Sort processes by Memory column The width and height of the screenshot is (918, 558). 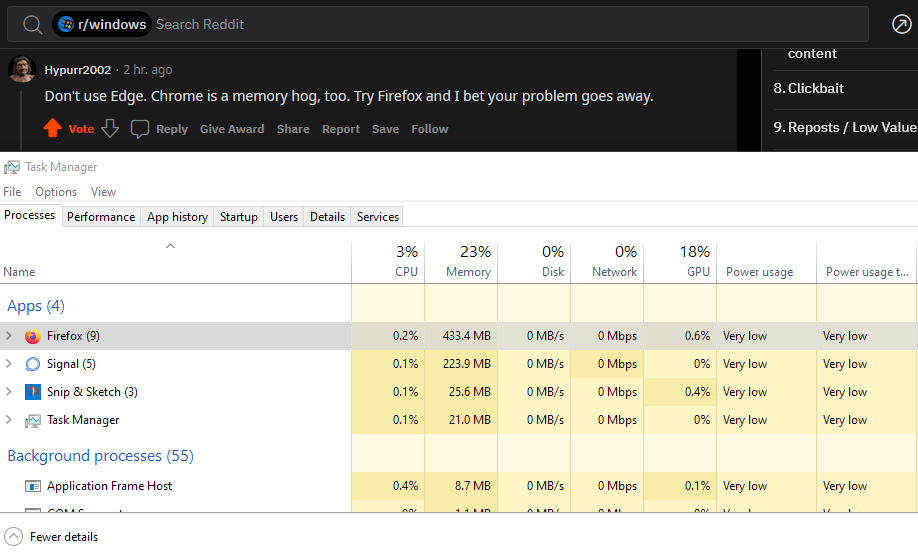point(467,271)
